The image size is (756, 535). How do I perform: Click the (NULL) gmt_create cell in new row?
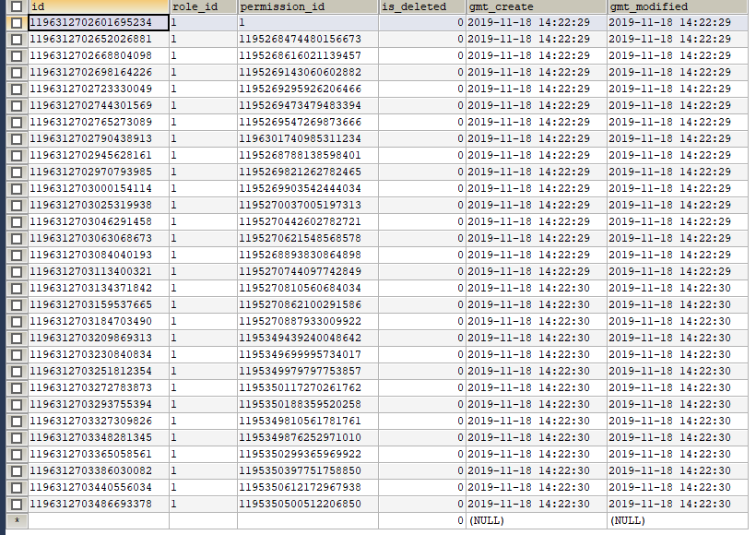tap(537, 521)
